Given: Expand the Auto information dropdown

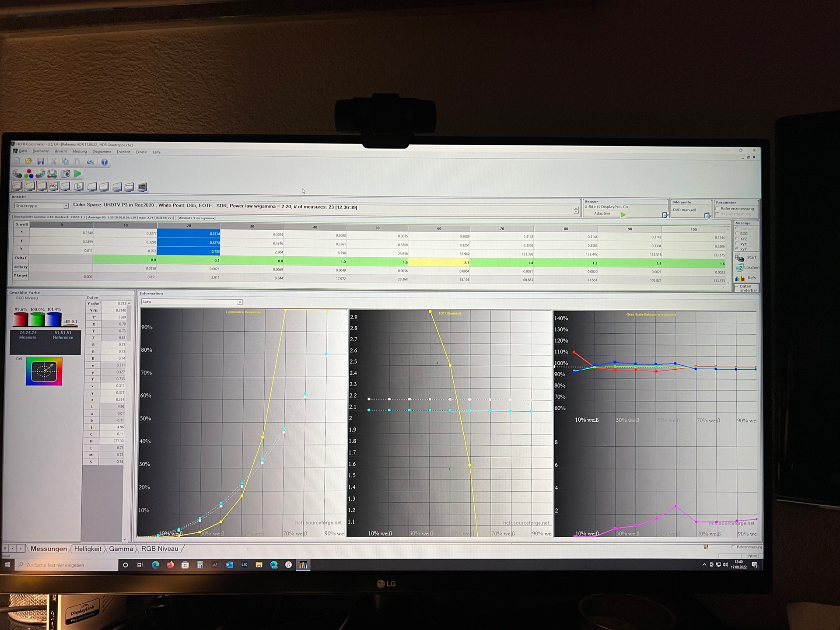Looking at the screenshot, I should click(240, 302).
